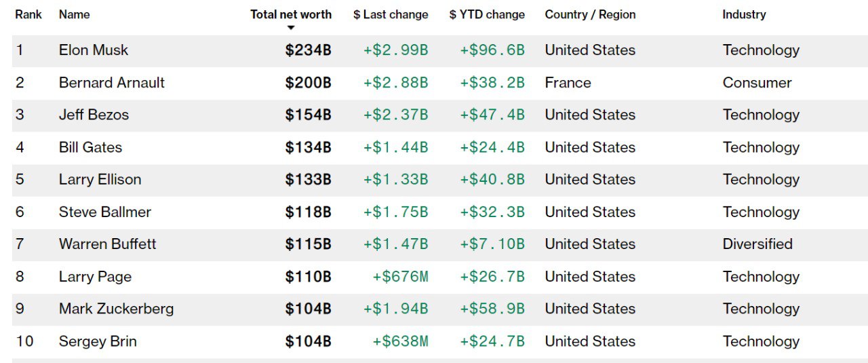Sort by Total net worth column

pyautogui.click(x=291, y=14)
